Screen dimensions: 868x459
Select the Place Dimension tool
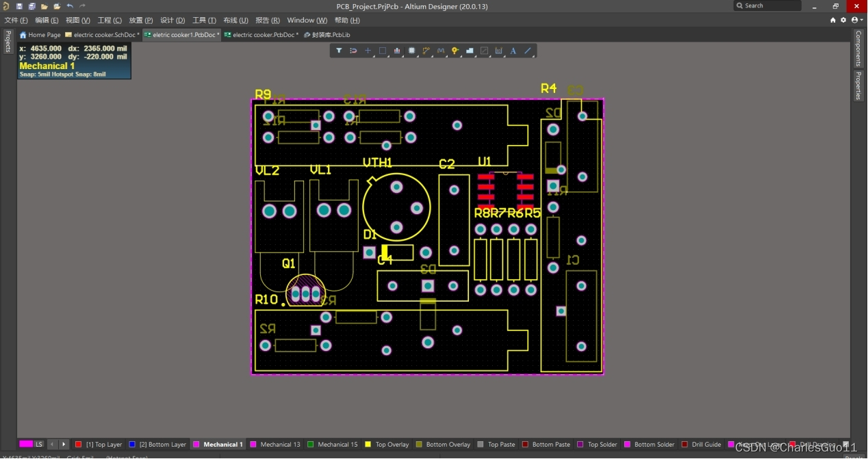click(x=498, y=51)
